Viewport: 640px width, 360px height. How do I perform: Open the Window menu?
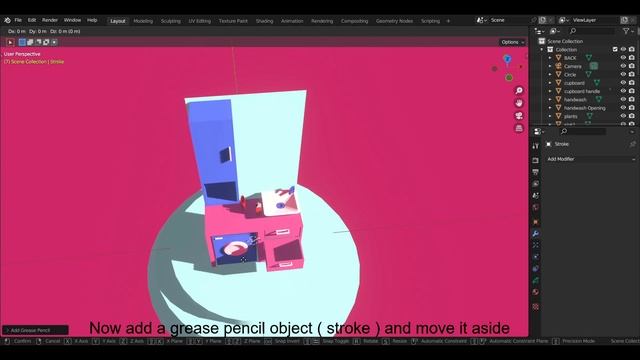tap(72, 20)
